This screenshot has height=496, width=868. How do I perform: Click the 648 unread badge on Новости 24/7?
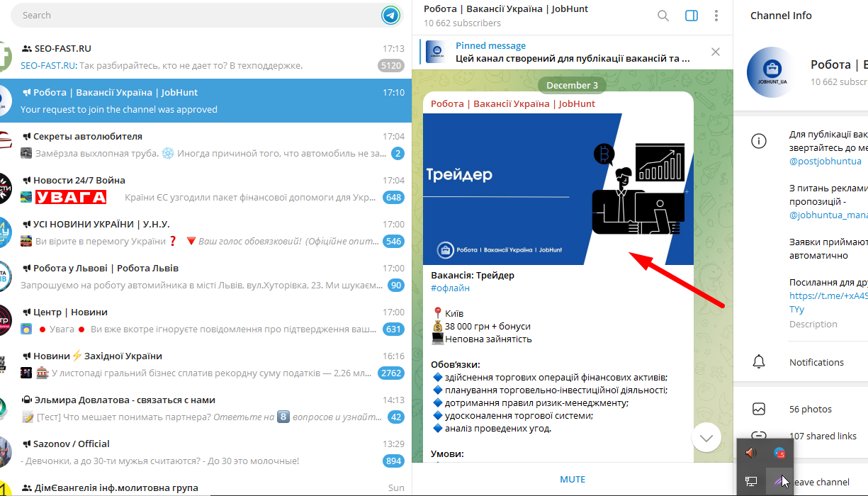point(393,198)
